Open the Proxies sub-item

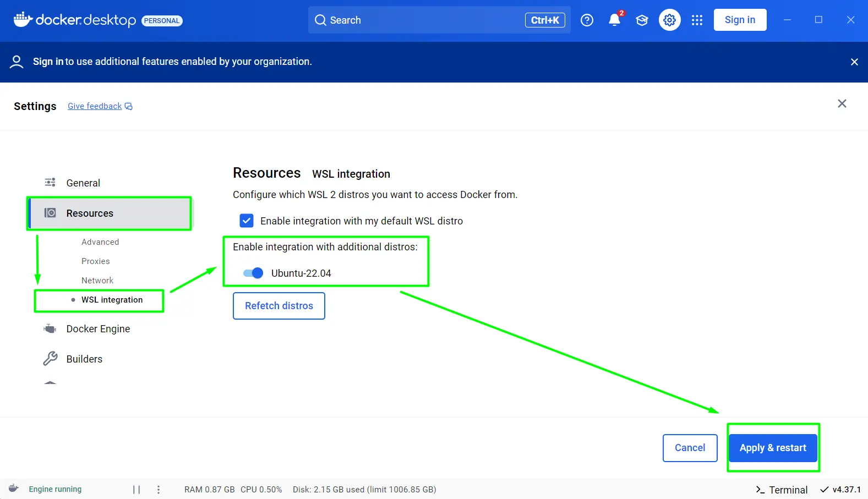tap(96, 261)
